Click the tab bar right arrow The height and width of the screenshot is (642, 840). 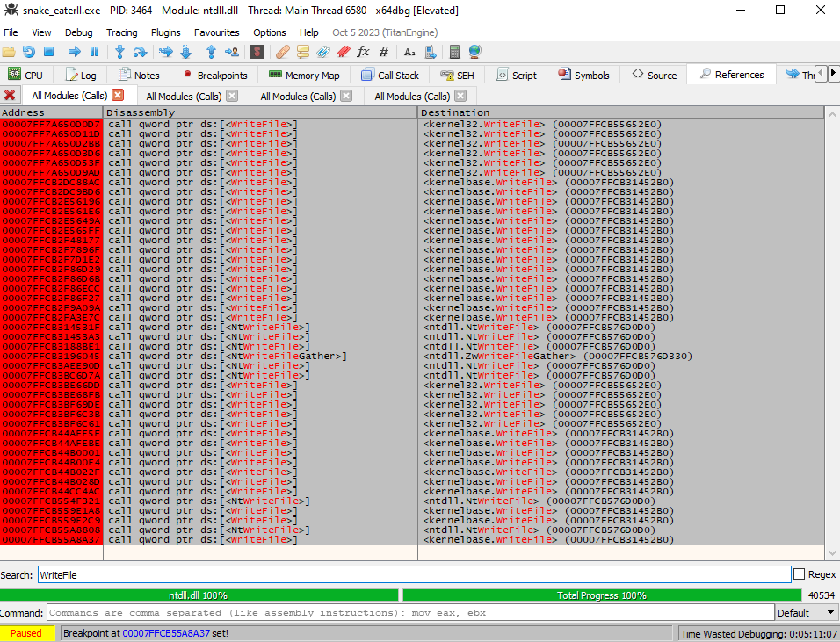[833, 73]
